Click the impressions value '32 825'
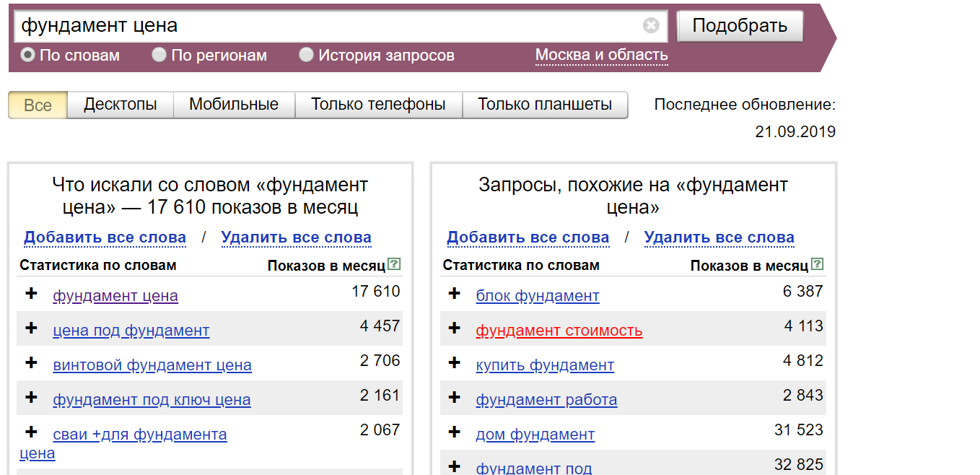The width and height of the screenshot is (980, 475). pos(799,464)
